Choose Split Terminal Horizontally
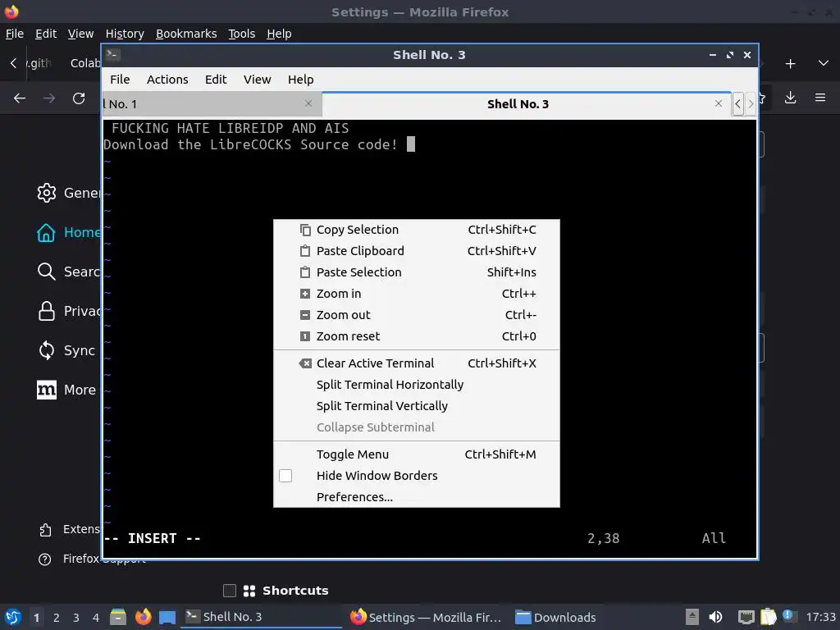The image size is (840, 630). click(416, 385)
